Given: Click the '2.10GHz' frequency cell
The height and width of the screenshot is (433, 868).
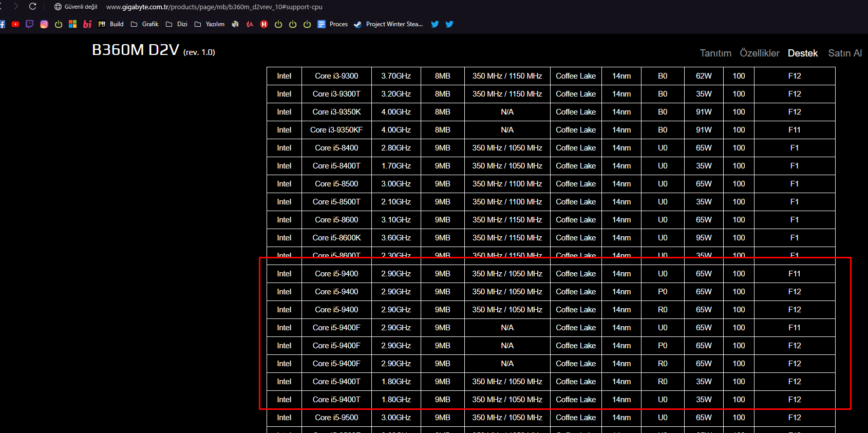Looking at the screenshot, I should pyautogui.click(x=396, y=202).
